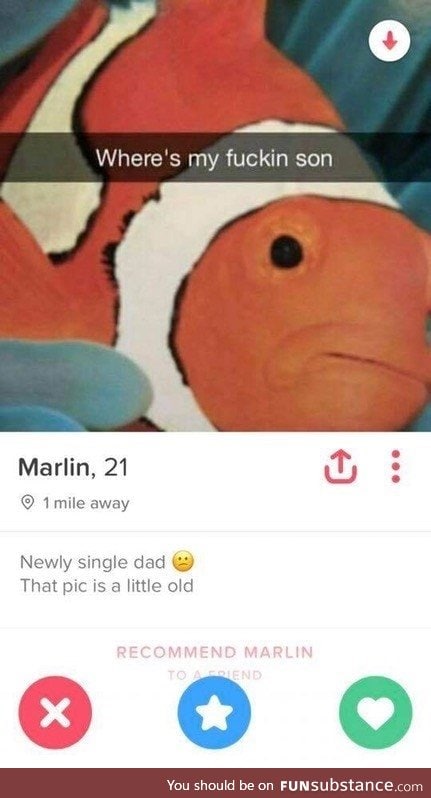Image resolution: width=431 pixels, height=798 pixels.
Task: Tap the You should be on banner text
Action: pyautogui.click(x=221, y=785)
